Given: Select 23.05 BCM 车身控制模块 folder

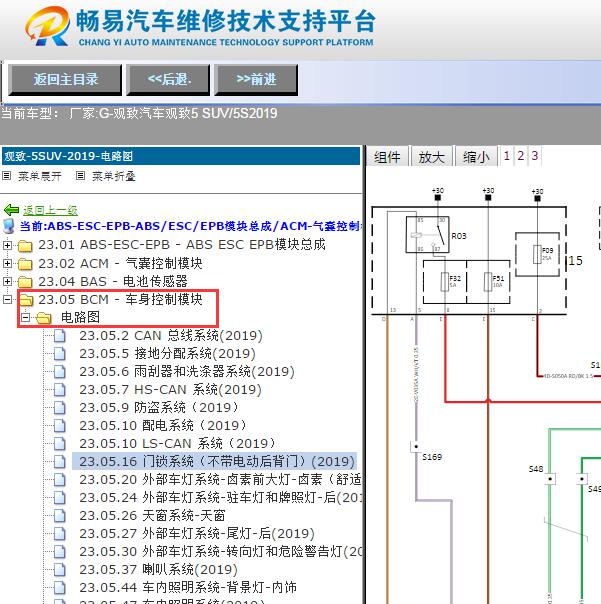Looking at the screenshot, I should (x=120, y=299).
